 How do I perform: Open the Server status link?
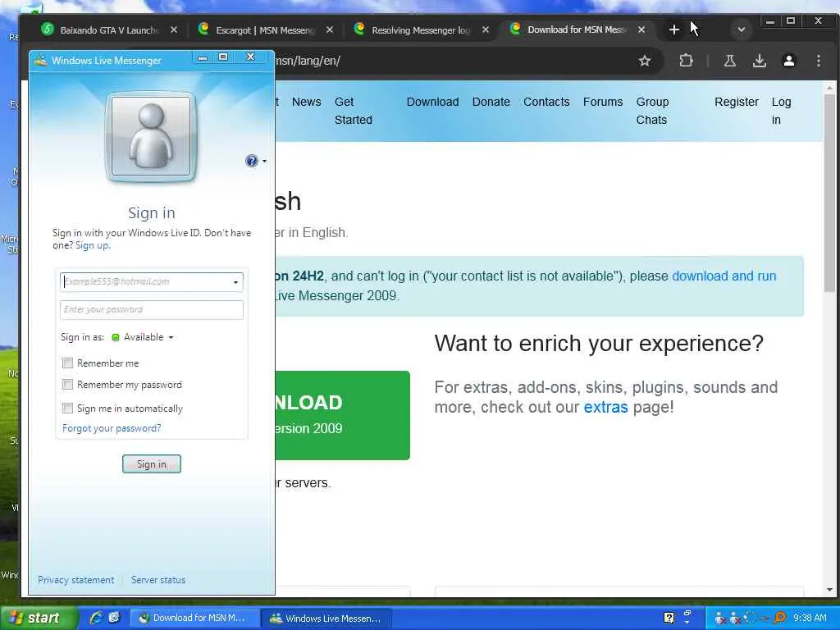[x=158, y=580]
